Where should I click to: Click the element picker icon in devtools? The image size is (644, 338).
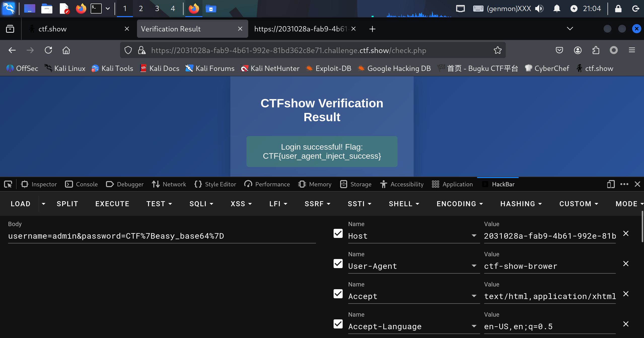coord(8,184)
